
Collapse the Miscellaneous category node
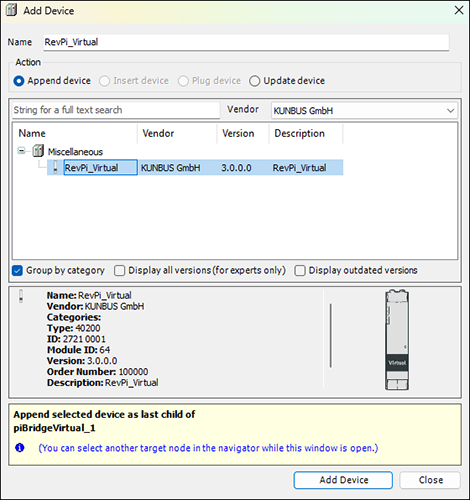point(21,151)
